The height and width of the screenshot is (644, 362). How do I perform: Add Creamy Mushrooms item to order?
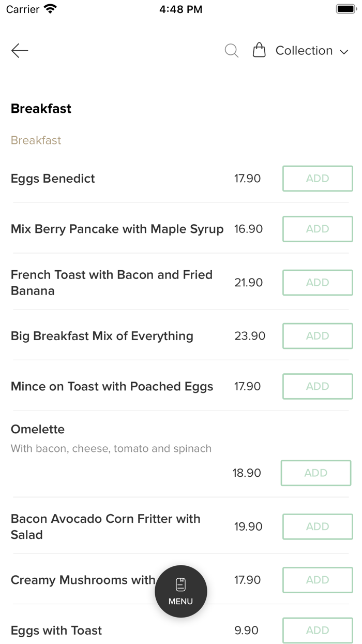(x=318, y=580)
